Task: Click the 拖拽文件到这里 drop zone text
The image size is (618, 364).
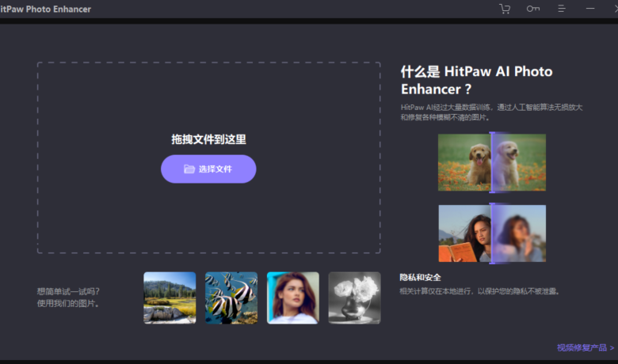Action: pyautogui.click(x=208, y=139)
